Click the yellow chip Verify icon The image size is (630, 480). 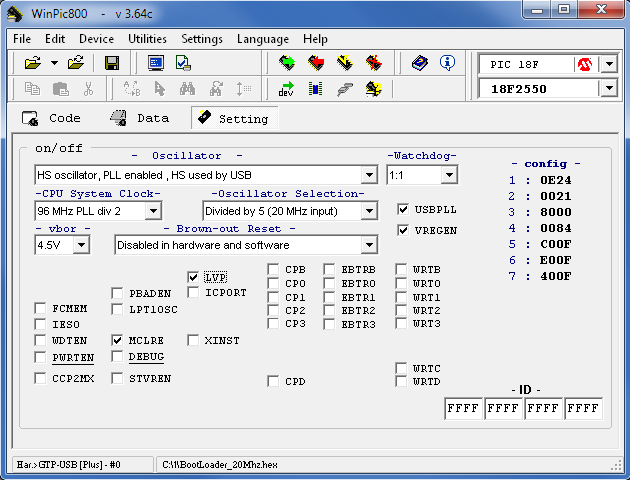(345, 63)
